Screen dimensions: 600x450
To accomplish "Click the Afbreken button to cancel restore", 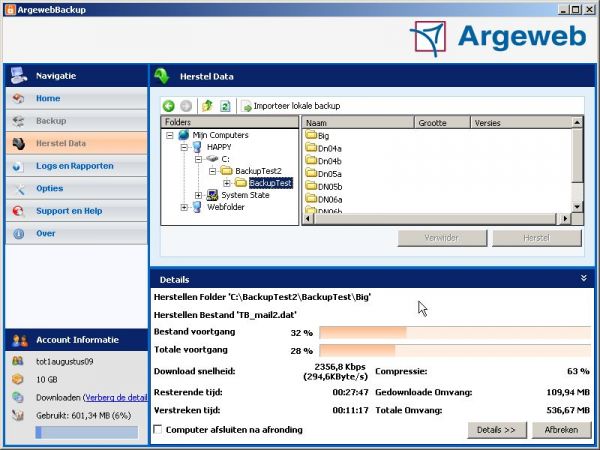I will point(561,430).
